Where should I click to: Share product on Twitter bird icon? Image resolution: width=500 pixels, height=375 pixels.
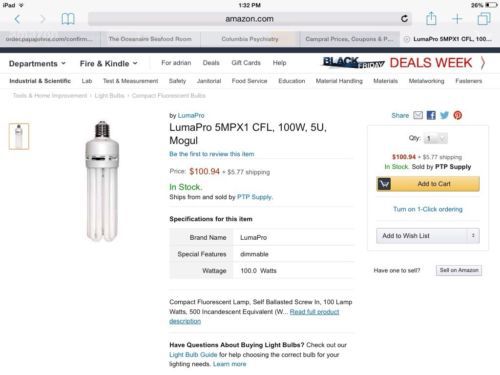(444, 115)
